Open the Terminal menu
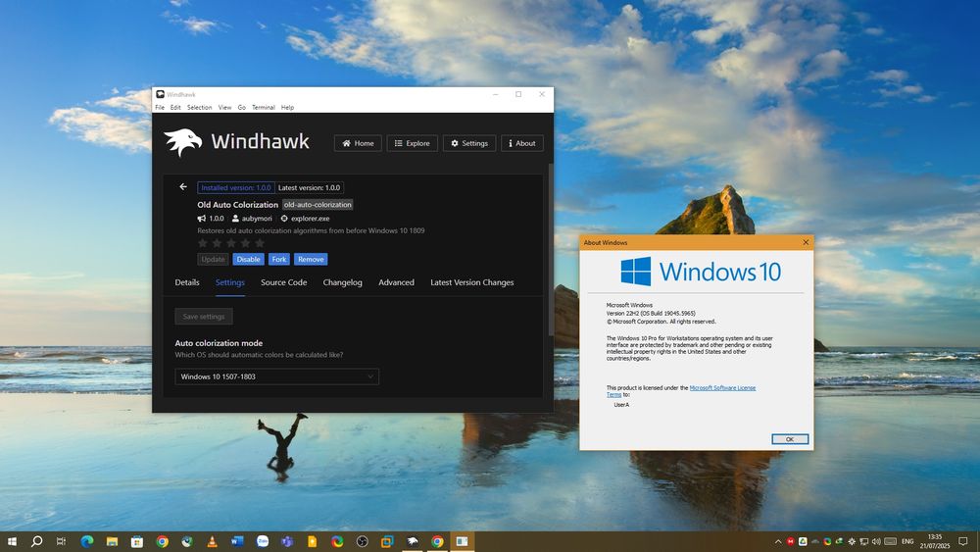This screenshot has width=980, height=552. [263, 108]
